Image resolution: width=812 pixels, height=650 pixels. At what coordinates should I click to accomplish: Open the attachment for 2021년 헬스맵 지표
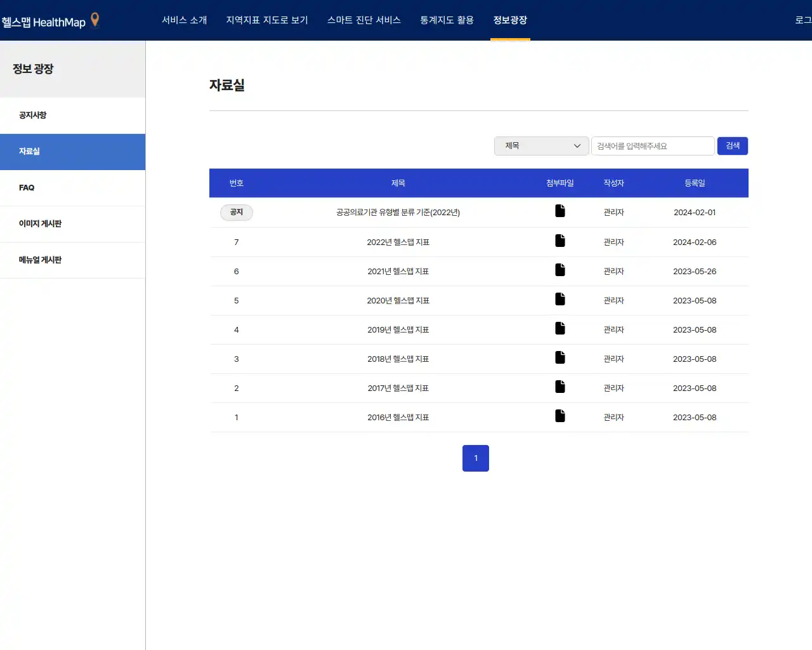[x=560, y=270]
